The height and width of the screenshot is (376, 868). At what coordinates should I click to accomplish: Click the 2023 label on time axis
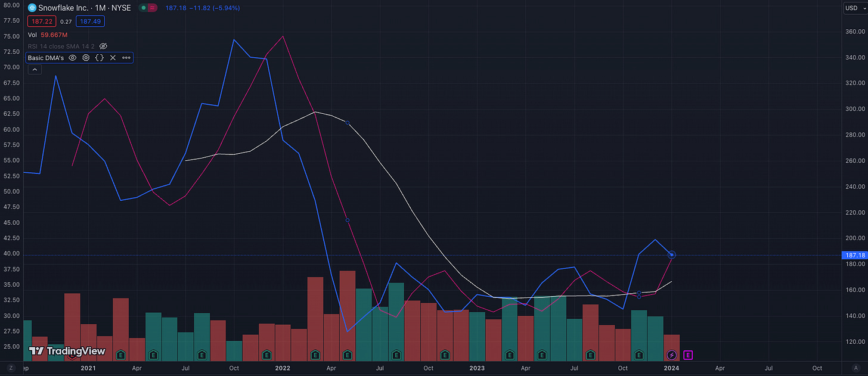click(x=477, y=368)
